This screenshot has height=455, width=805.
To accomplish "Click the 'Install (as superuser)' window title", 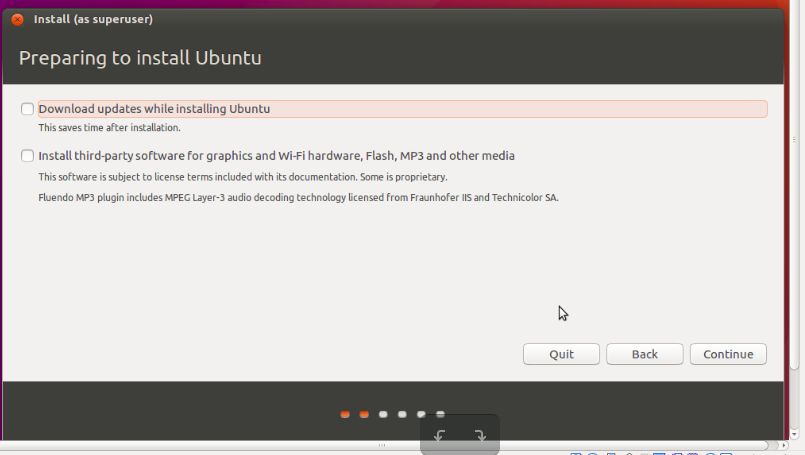I will 93,20.
